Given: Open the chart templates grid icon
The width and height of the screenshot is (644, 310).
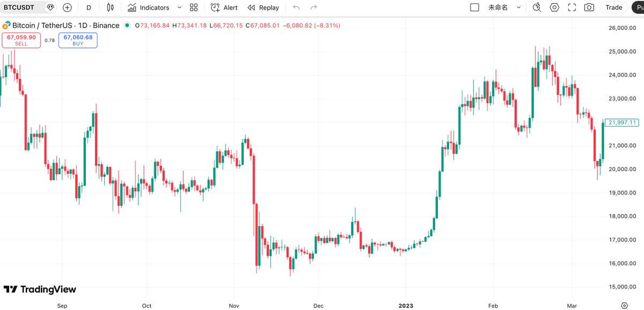Looking at the screenshot, I should 194,8.
